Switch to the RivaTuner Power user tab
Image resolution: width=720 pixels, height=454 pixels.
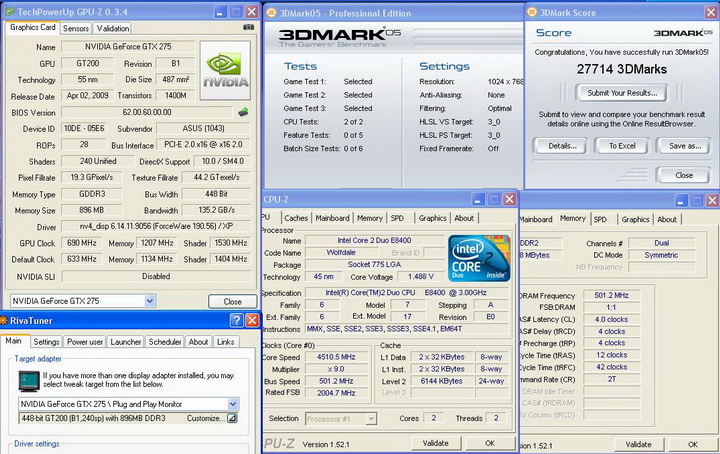pyautogui.click(x=85, y=342)
